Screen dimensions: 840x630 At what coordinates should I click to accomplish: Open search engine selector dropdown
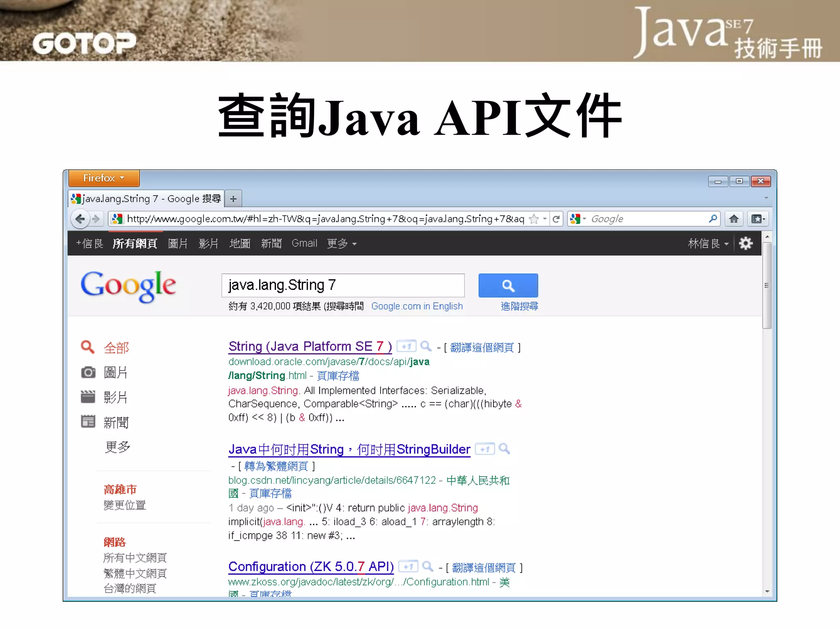tap(578, 219)
